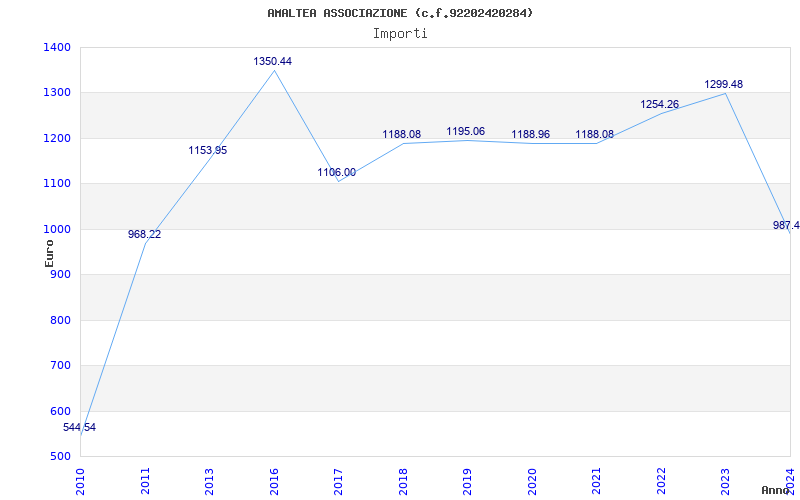
Task: Click the 900 y-axis tick label
Action: pos(60,274)
